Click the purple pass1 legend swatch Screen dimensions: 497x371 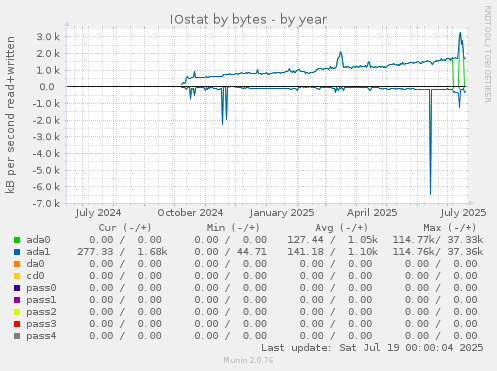[17, 300]
